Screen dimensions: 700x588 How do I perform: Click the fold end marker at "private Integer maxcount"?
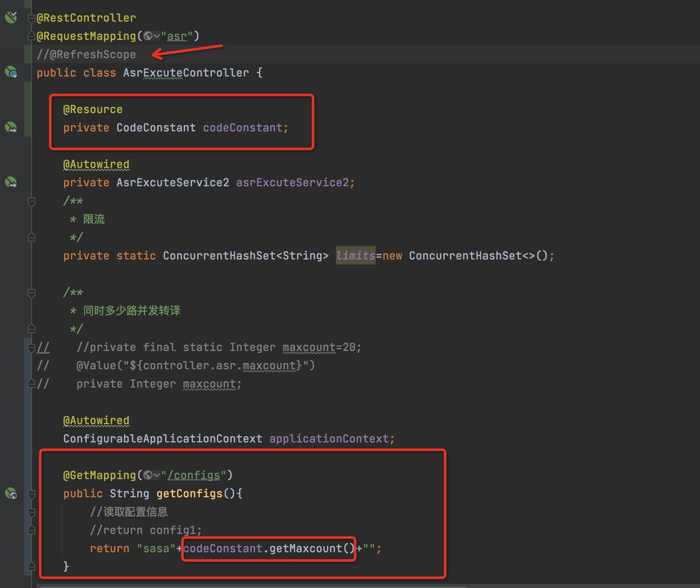coord(31,384)
